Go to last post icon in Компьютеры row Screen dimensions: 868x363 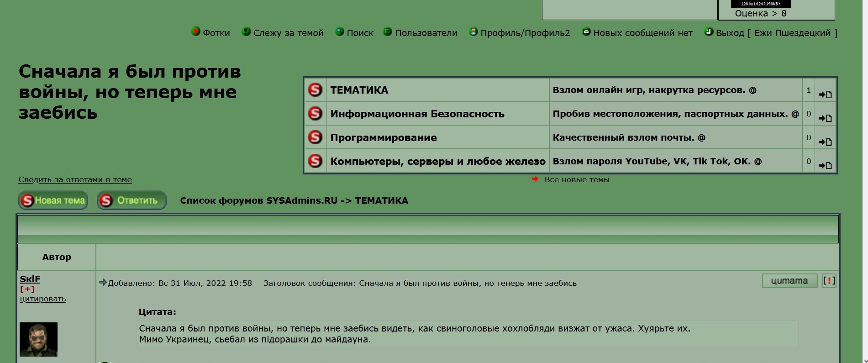825,166
